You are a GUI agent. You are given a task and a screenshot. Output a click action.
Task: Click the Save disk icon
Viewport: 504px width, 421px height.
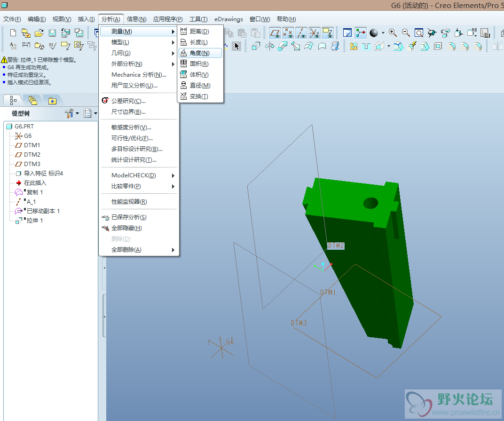(53, 33)
